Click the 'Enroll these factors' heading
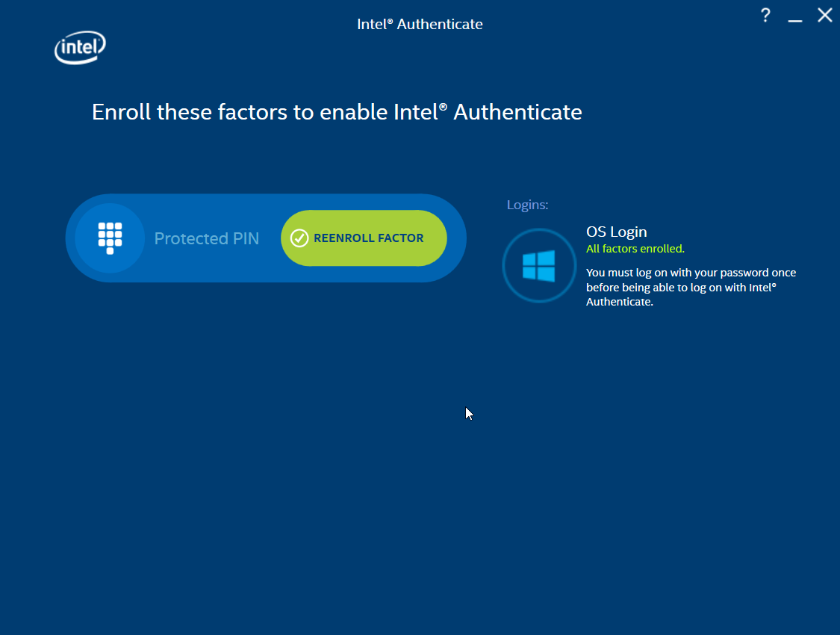Image resolution: width=840 pixels, height=635 pixels. pyautogui.click(x=337, y=112)
